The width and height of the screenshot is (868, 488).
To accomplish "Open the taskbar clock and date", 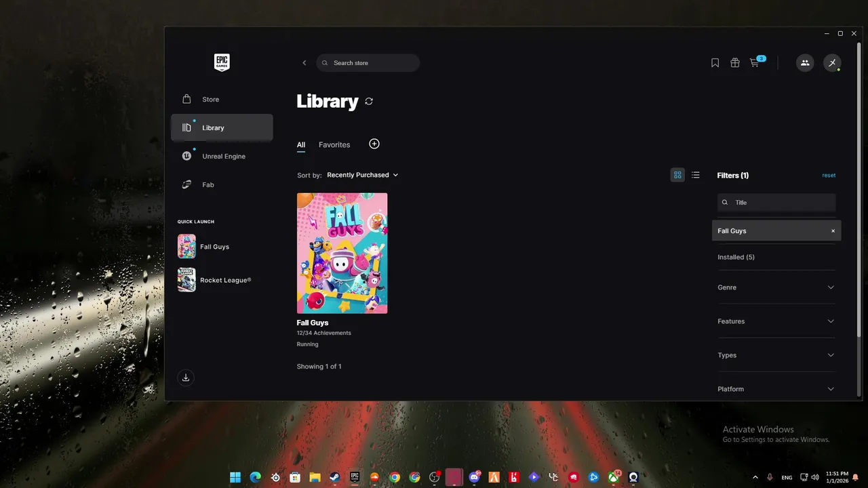I will pos(837,477).
